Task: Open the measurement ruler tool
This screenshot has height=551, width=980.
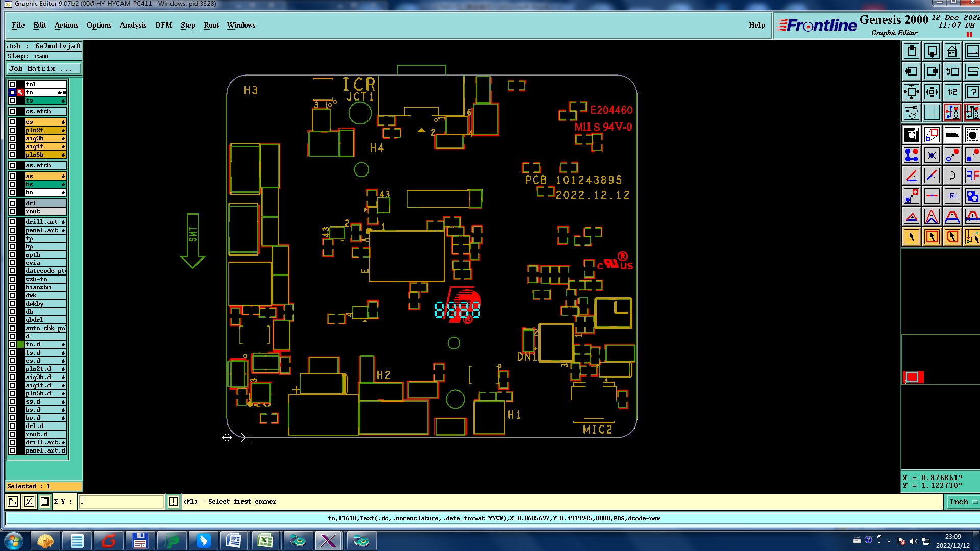Action: tap(952, 135)
